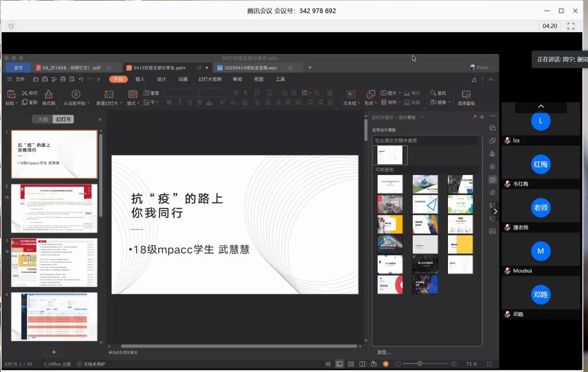
Task: Collapse participant list with up chevron
Action: coord(540,107)
